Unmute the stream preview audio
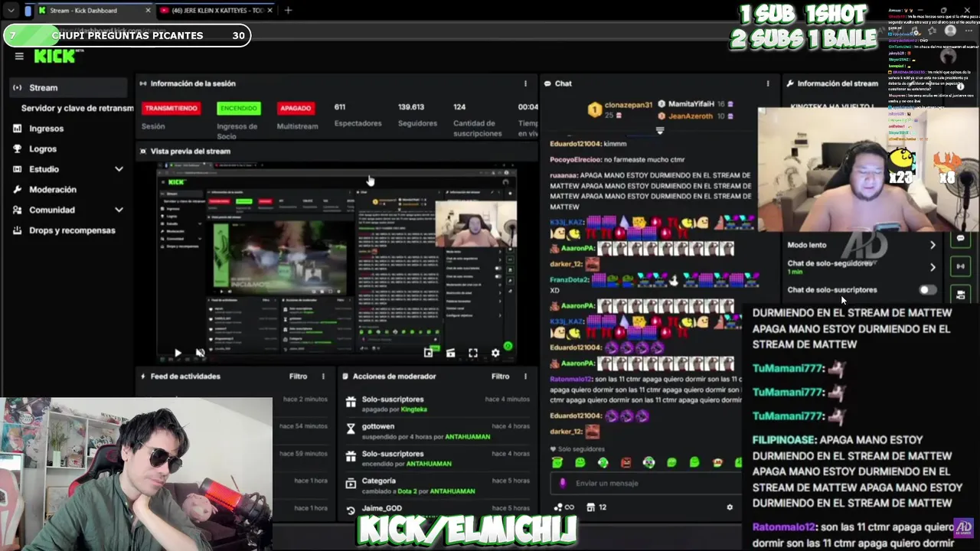This screenshot has width=980, height=551. [x=200, y=353]
